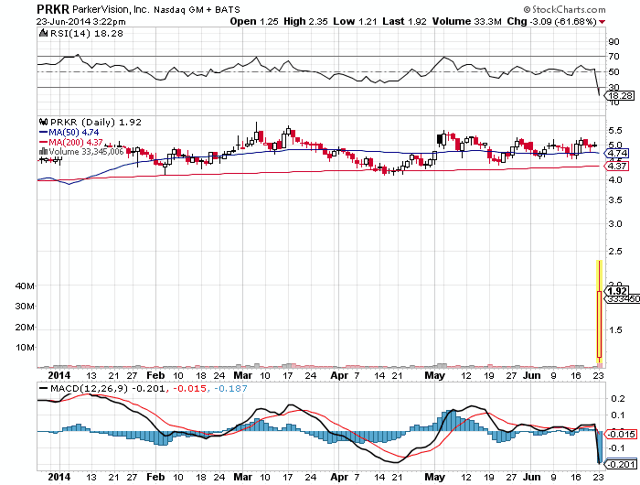Viewport: 640px width, 485px height.
Task: Click the 5.5 price axis label
Action: click(615, 131)
